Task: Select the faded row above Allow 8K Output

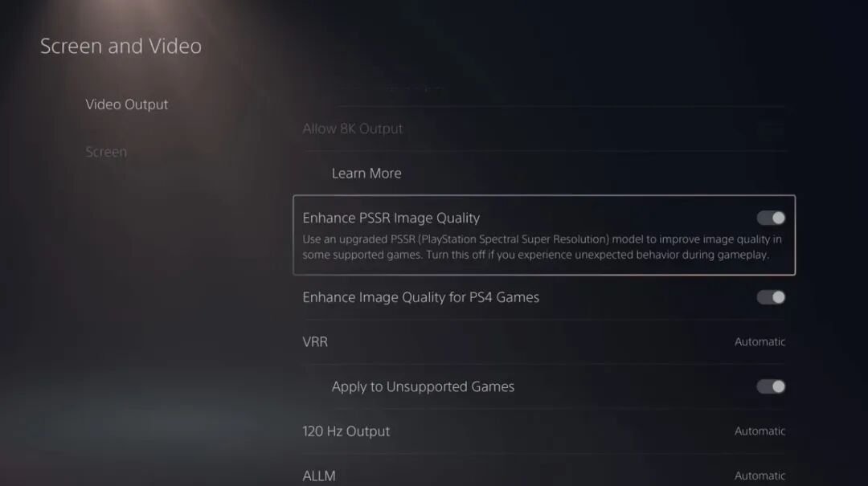Action: tap(544, 88)
